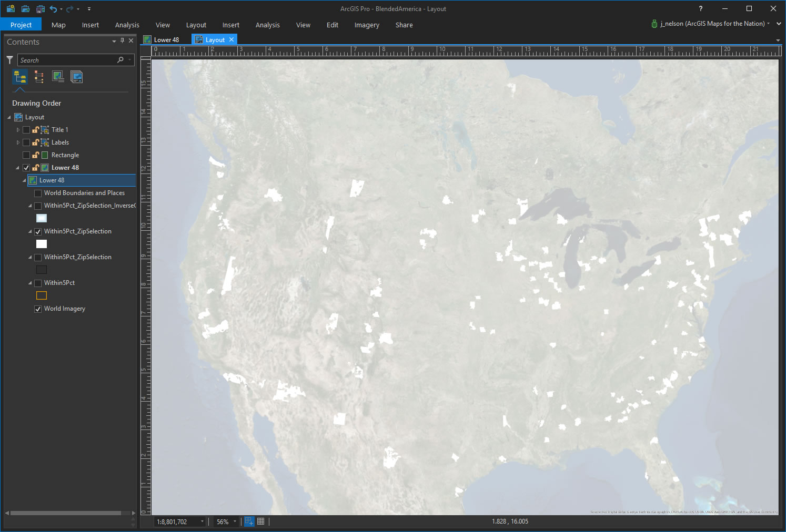Click the New Project icon in the title bar
The height and width of the screenshot is (532, 786).
[x=11, y=8]
